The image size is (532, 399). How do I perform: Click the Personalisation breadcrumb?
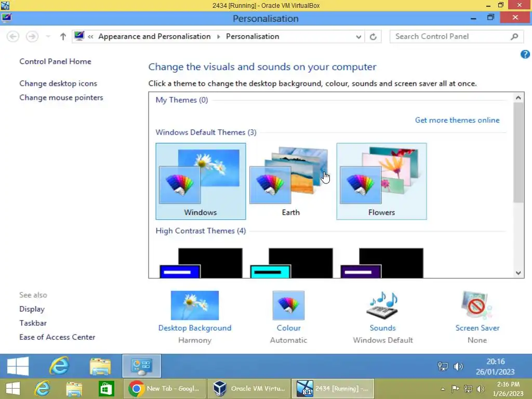252,36
